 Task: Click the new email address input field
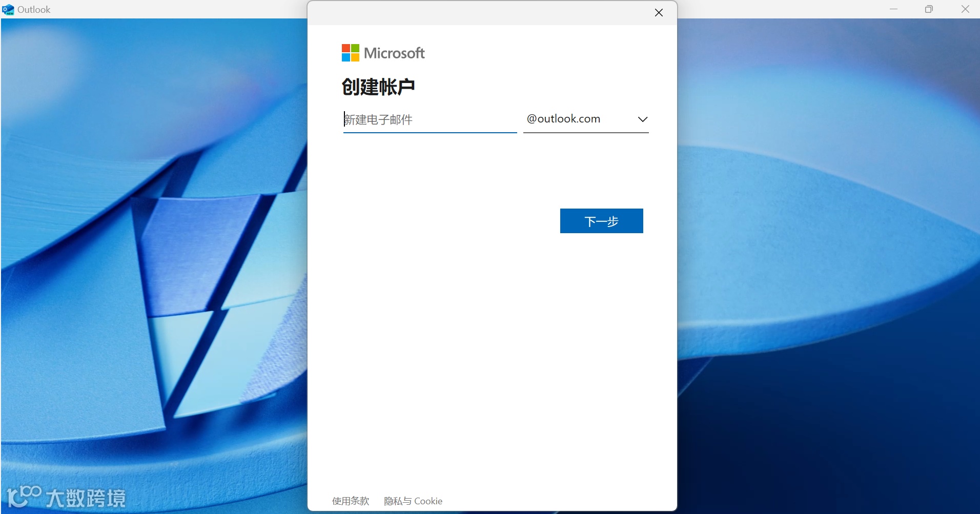(x=430, y=120)
